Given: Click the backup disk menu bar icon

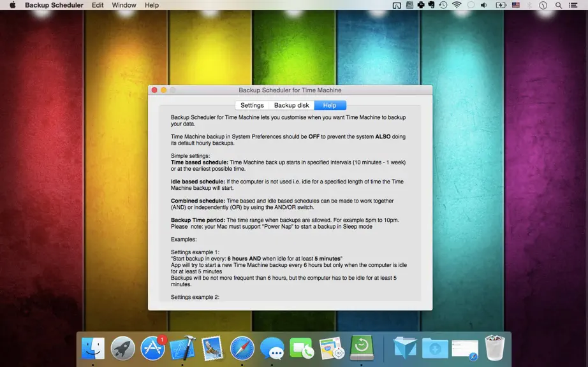Looking at the screenshot, I should pyautogui.click(x=409, y=5).
